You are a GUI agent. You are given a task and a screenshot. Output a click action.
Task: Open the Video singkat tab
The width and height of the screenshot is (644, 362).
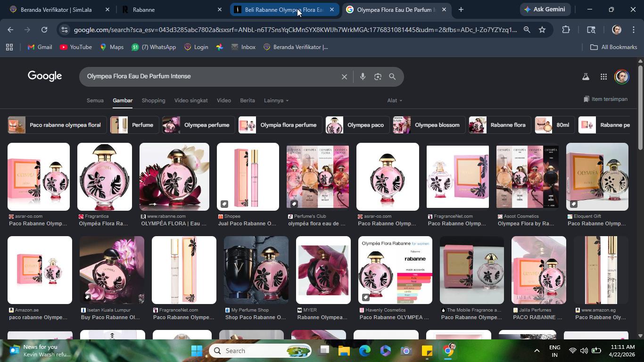tap(191, 100)
